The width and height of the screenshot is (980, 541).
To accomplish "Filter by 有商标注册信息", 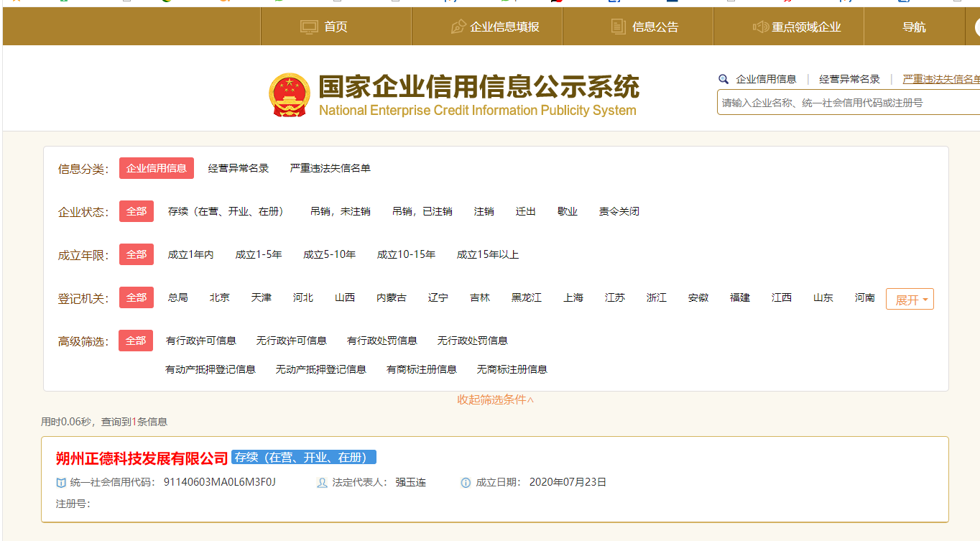I will [422, 369].
